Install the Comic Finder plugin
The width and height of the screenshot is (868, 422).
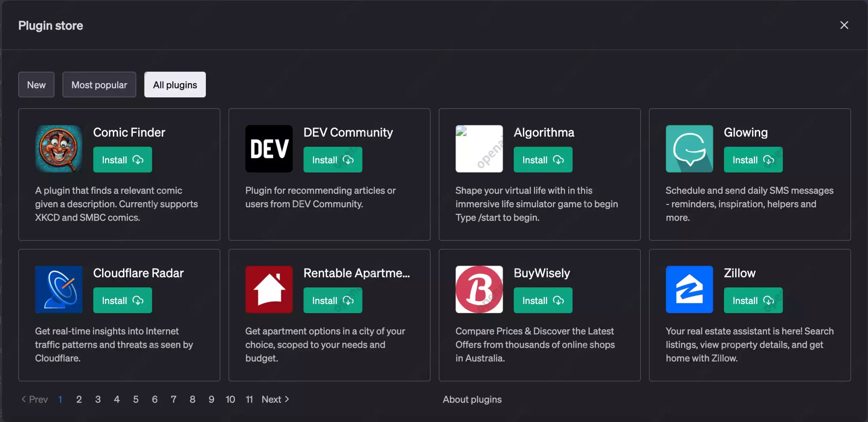point(122,160)
